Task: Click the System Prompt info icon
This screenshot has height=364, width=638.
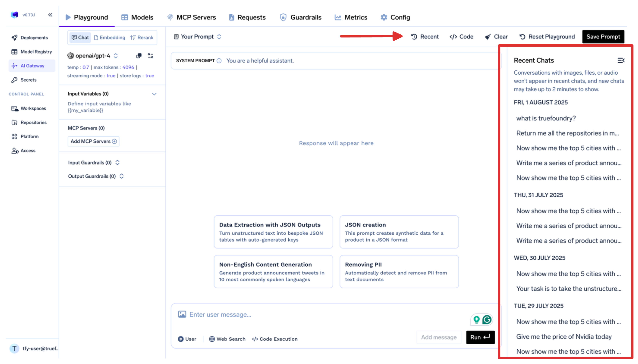Action: pos(219,61)
